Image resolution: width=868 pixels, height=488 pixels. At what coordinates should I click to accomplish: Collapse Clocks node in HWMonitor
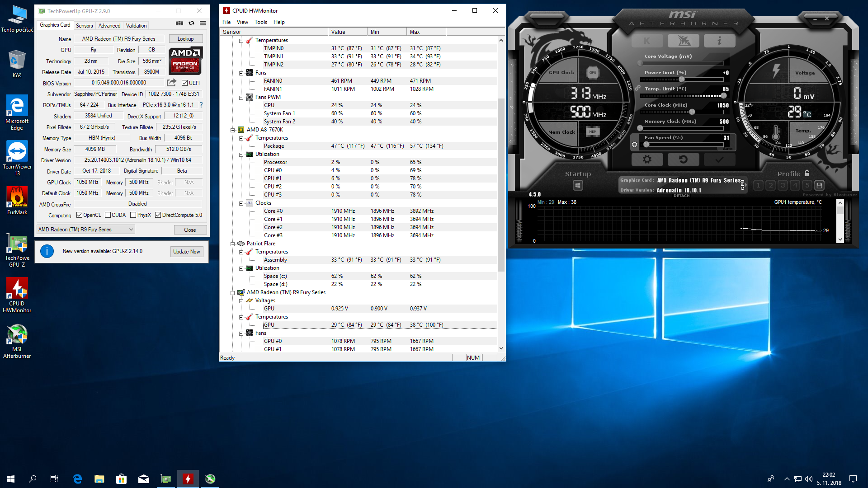(x=241, y=203)
